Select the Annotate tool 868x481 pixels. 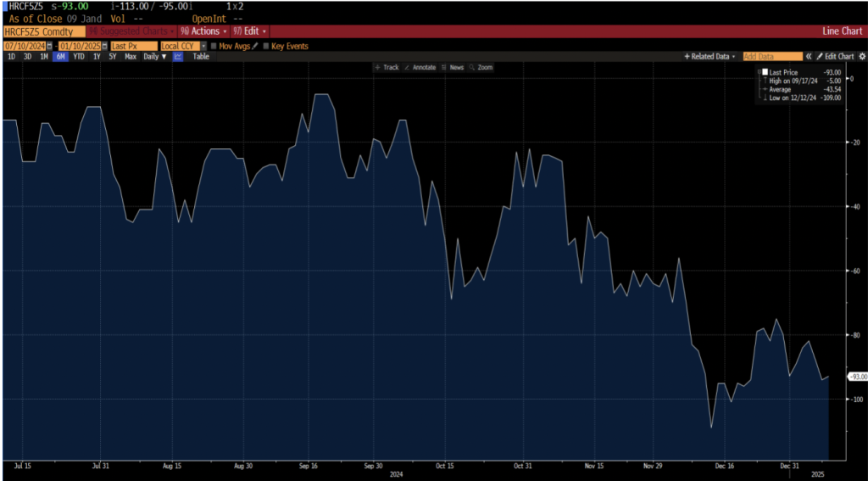[420, 67]
